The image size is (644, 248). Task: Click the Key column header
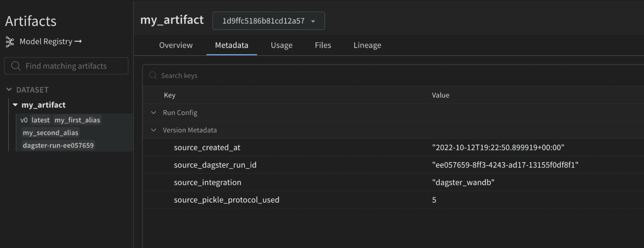tap(169, 95)
